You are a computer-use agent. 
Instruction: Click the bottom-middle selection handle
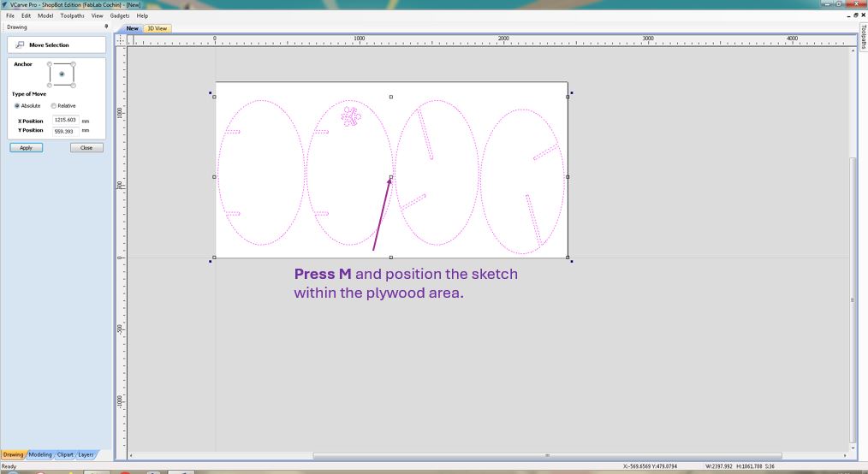tap(391, 258)
